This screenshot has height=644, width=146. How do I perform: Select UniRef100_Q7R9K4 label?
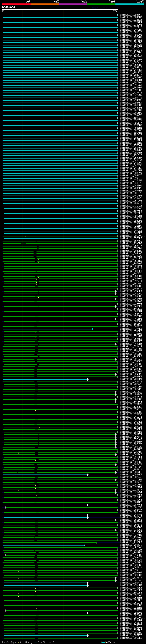pos(131,588)
